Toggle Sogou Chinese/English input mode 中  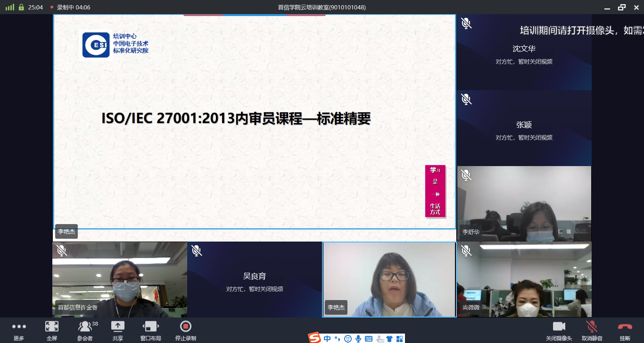(x=327, y=338)
